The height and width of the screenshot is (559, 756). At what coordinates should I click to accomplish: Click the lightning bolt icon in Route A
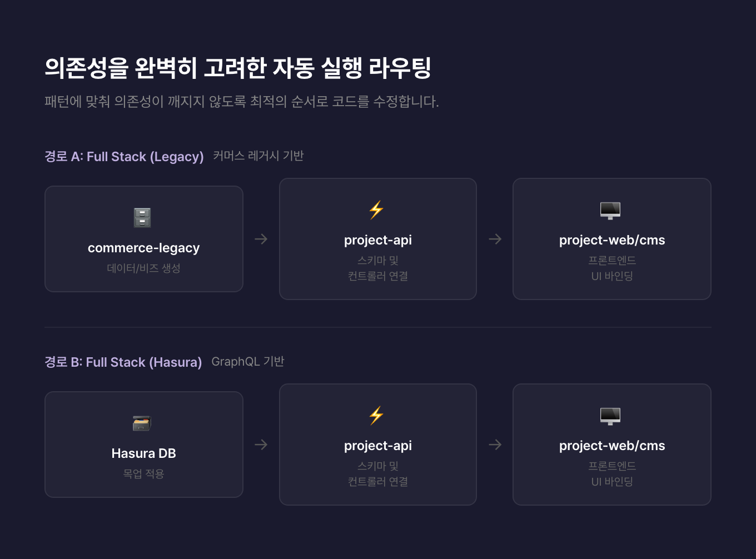[x=376, y=209]
